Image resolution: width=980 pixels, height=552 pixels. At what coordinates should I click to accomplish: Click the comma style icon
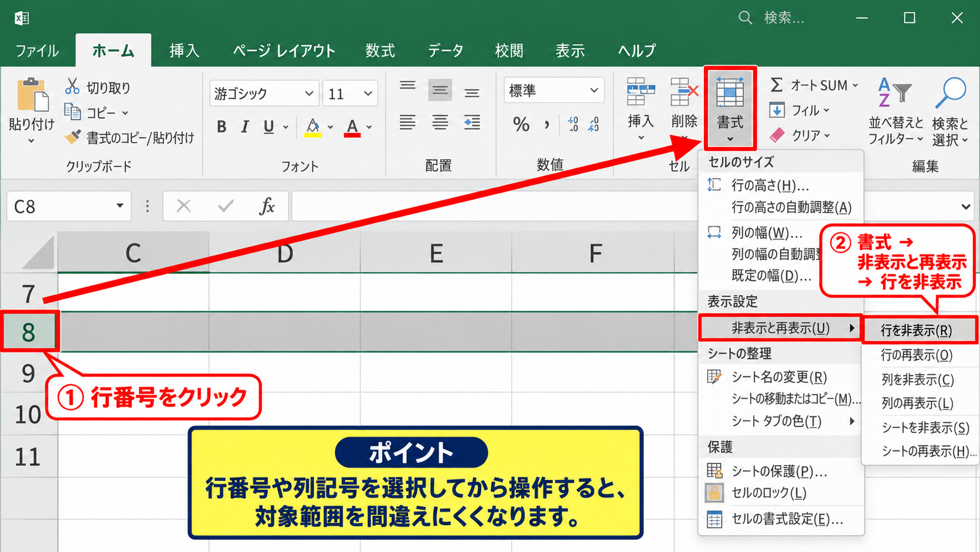coord(547,124)
